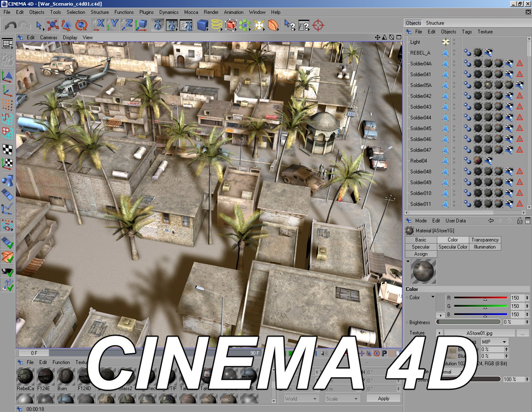Viewport: 532px width, 412px height.
Task: Select the checkerboard Texture tool
Action: click(x=7, y=150)
